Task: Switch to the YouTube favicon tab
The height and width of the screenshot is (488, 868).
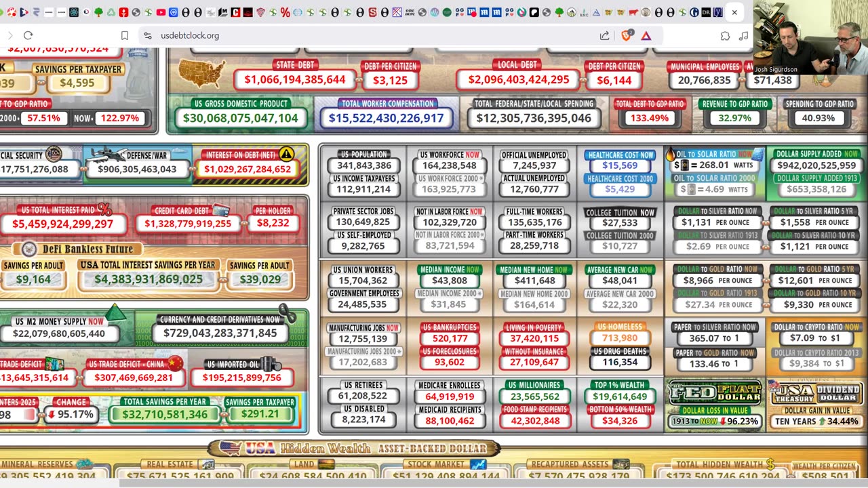Action: coord(161,12)
